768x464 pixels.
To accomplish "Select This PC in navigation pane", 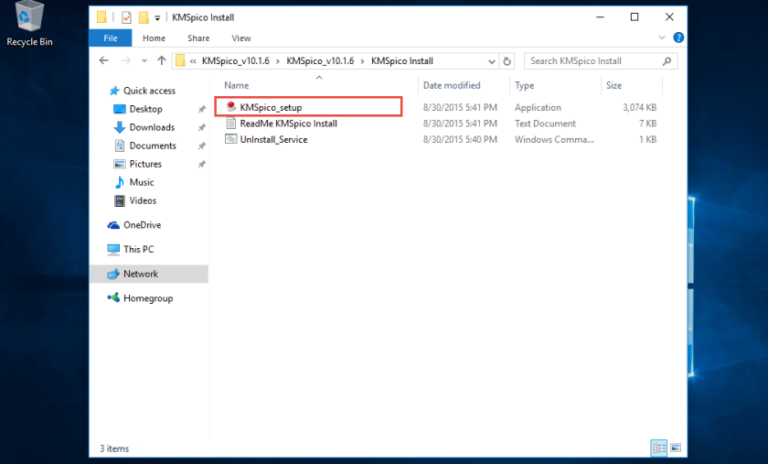I will tap(138, 249).
